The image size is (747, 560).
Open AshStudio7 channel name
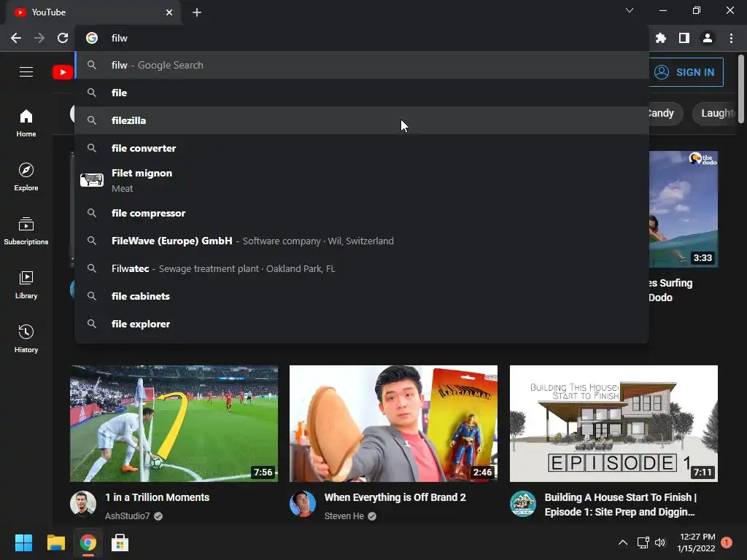[127, 516]
